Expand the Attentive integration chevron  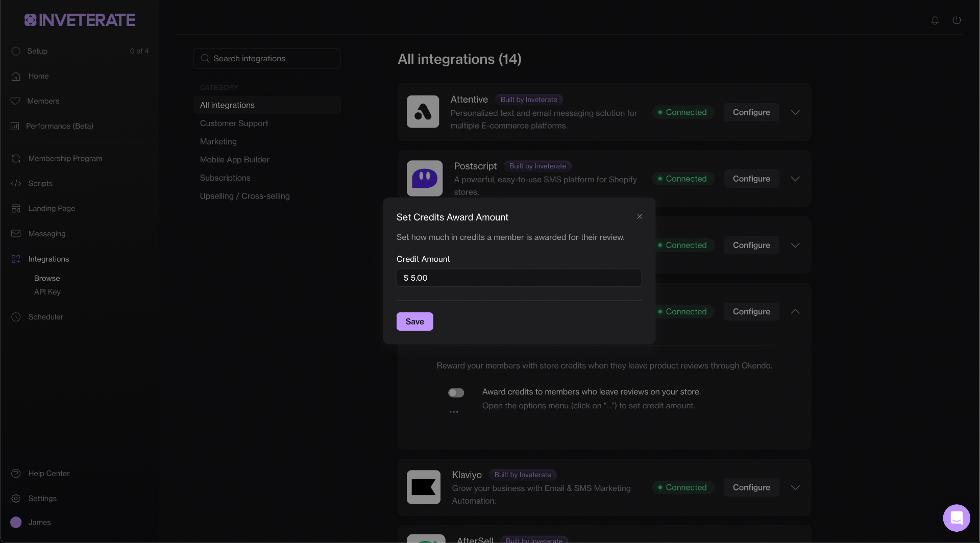click(x=795, y=112)
